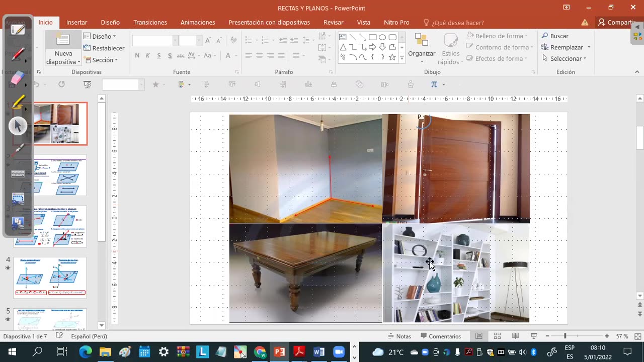The width and height of the screenshot is (644, 362).
Task: Switch to slide sorter view
Action: pyautogui.click(x=497, y=336)
